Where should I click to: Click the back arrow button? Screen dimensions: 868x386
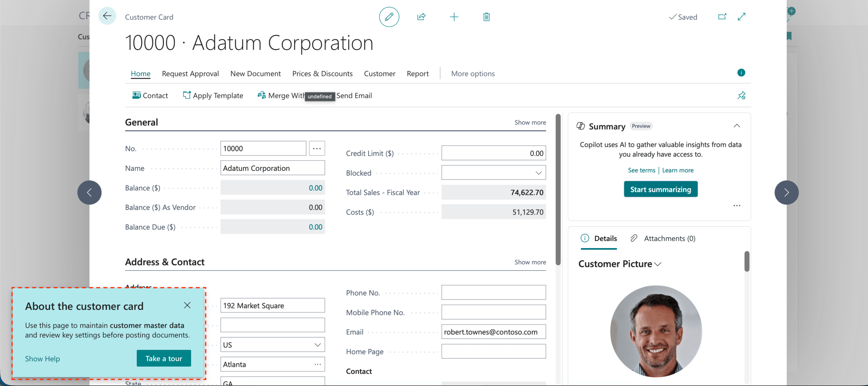coord(107,16)
